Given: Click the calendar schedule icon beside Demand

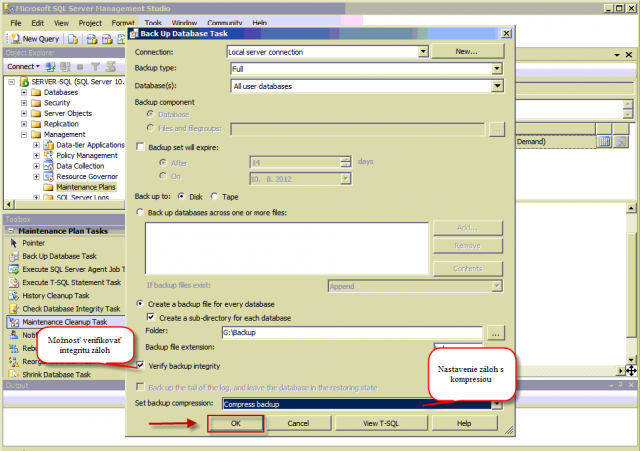Looking at the screenshot, I should point(604,142).
